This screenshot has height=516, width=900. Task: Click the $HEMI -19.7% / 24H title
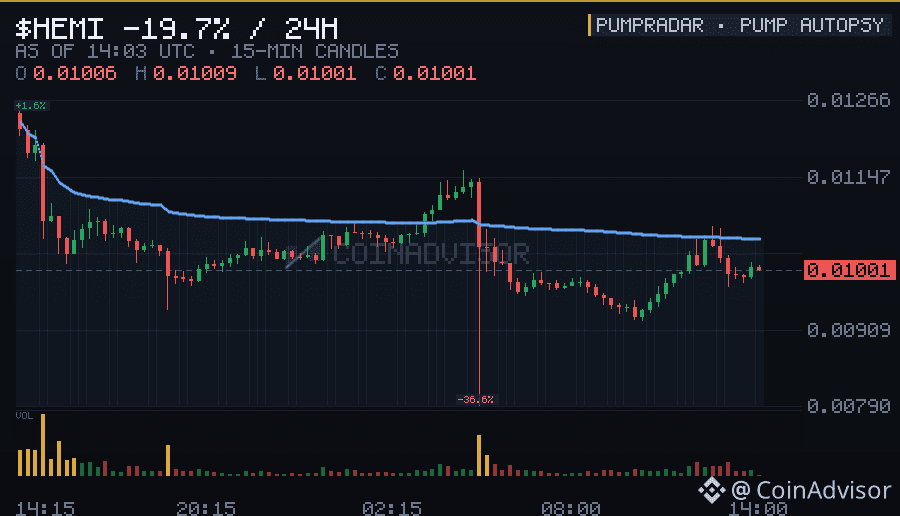pos(176,28)
